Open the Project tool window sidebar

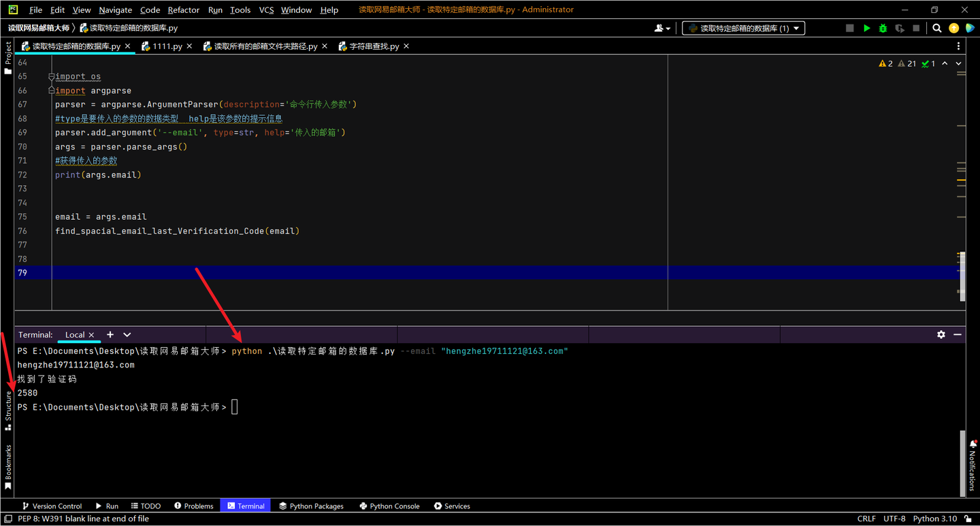tap(7, 58)
